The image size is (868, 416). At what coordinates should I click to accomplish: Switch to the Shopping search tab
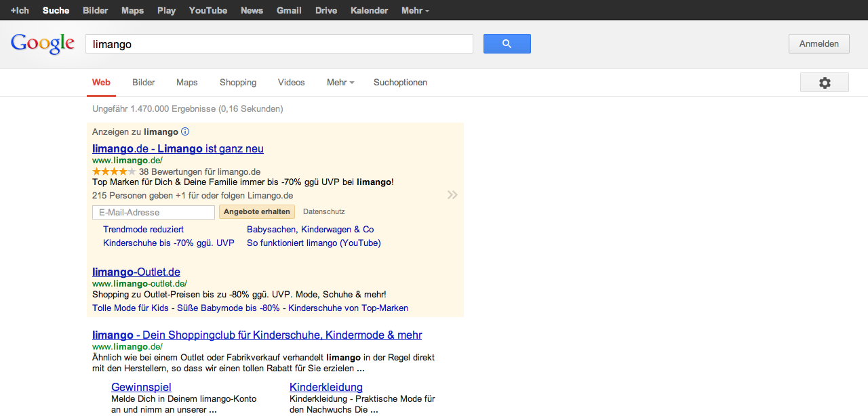238,83
